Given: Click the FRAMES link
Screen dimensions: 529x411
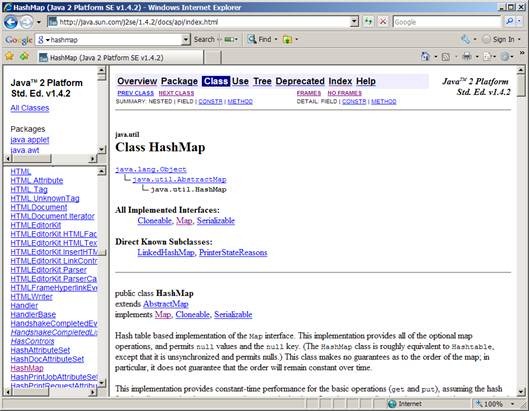Looking at the screenshot, I should tap(309, 93).
